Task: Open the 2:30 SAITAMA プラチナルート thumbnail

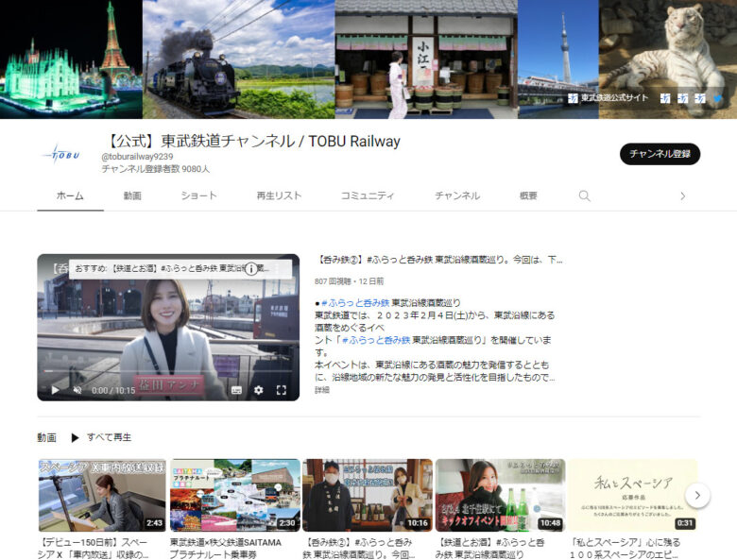Action: tap(235, 495)
